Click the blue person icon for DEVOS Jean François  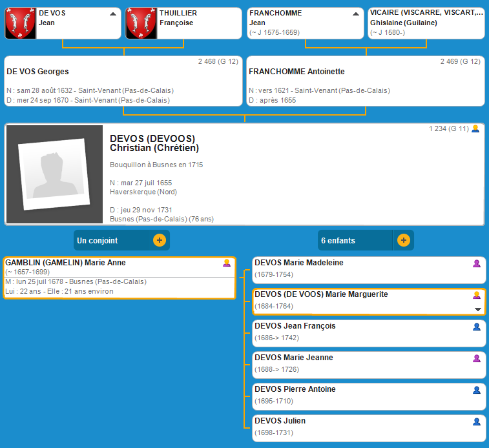click(x=477, y=327)
